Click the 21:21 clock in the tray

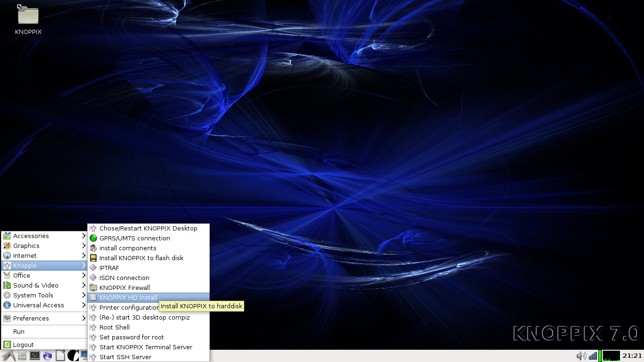click(x=632, y=356)
